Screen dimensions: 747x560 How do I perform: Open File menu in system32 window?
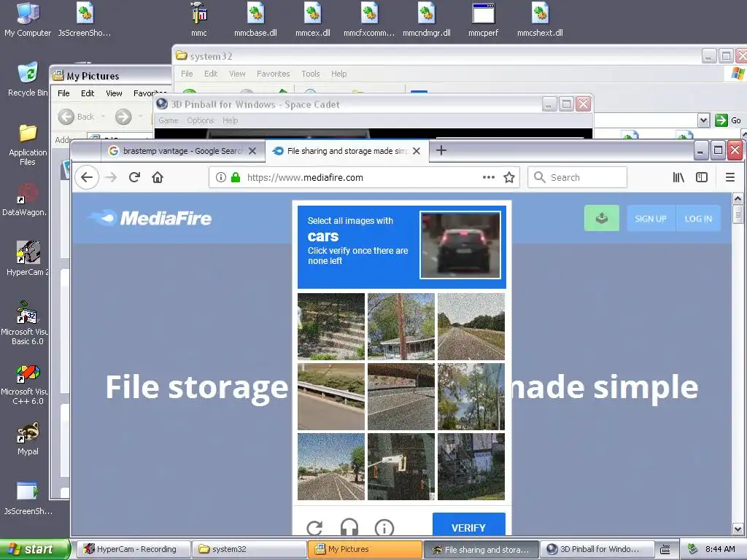pos(187,74)
